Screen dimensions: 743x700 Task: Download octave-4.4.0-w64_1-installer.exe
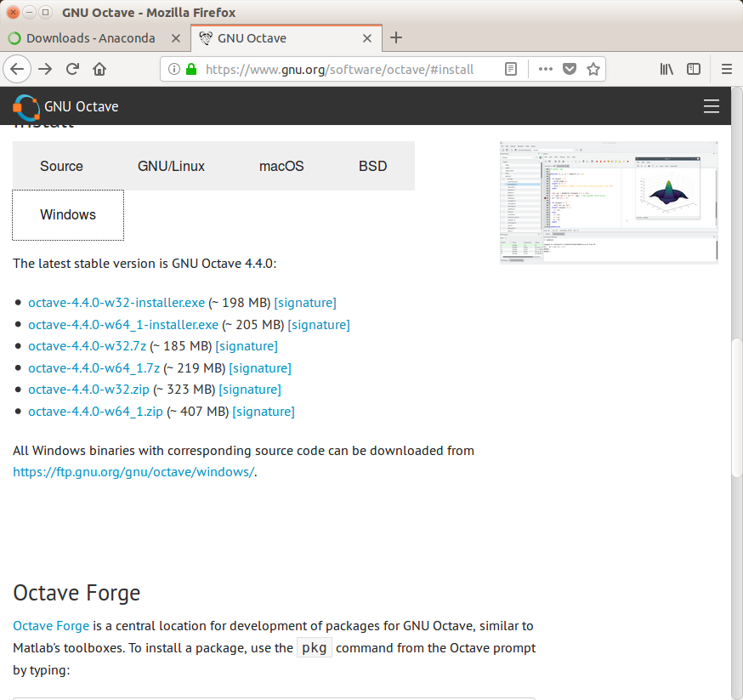[x=123, y=325]
